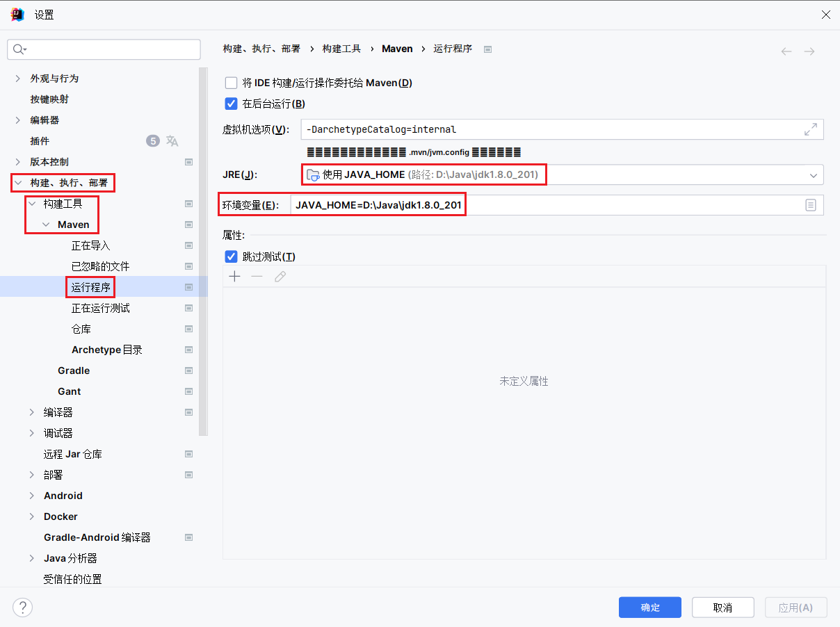840x627 pixels.
Task: Click the 构建工具 breadcrumb link
Action: [341, 49]
